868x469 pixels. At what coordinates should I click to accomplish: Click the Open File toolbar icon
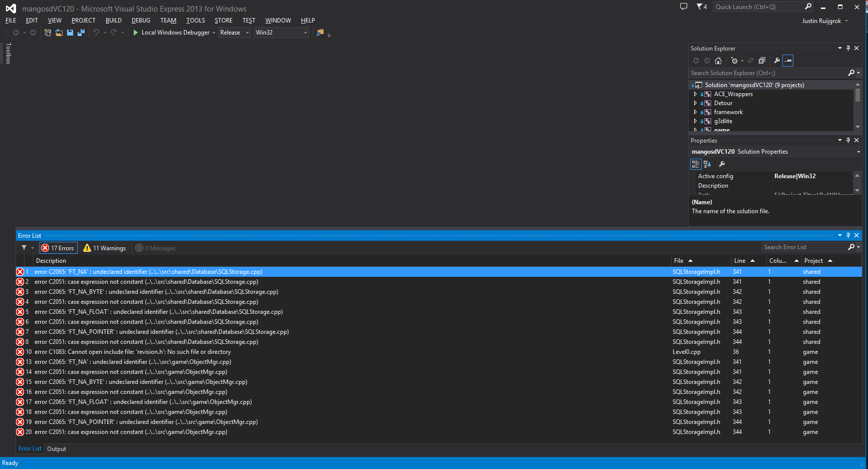59,33
